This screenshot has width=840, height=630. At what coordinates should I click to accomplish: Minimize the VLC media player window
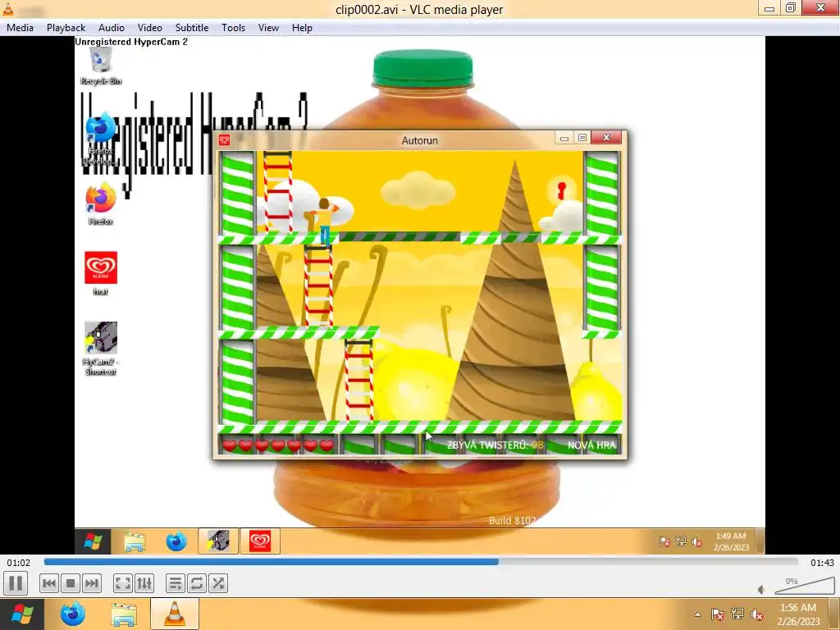pos(769,8)
